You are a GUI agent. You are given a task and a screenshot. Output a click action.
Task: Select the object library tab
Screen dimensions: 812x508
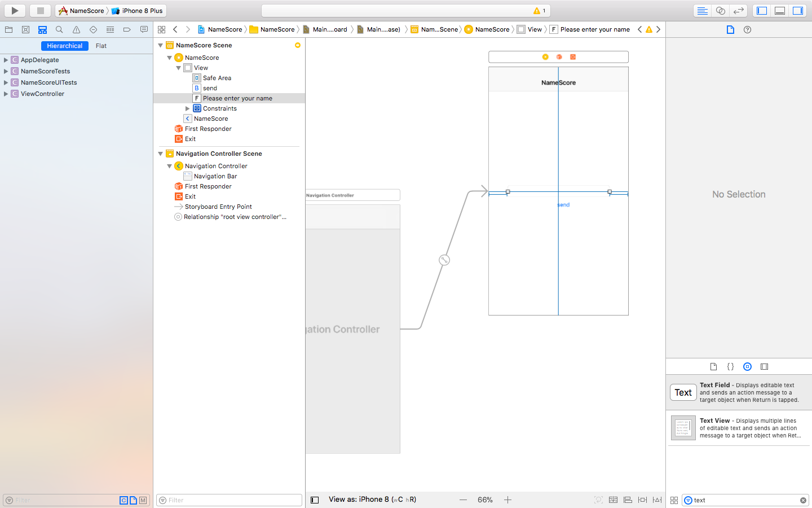[747, 366]
